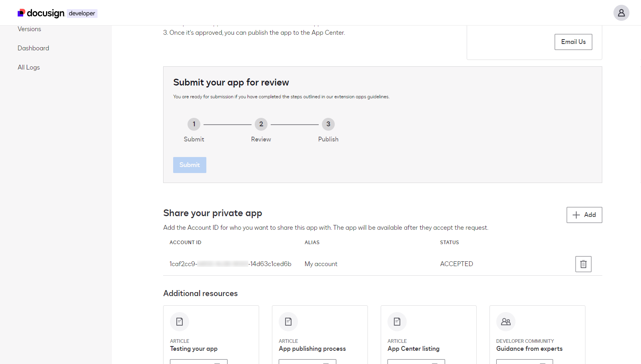Click the Additional resources heading
This screenshot has height=364, width=641.
pos(200,294)
